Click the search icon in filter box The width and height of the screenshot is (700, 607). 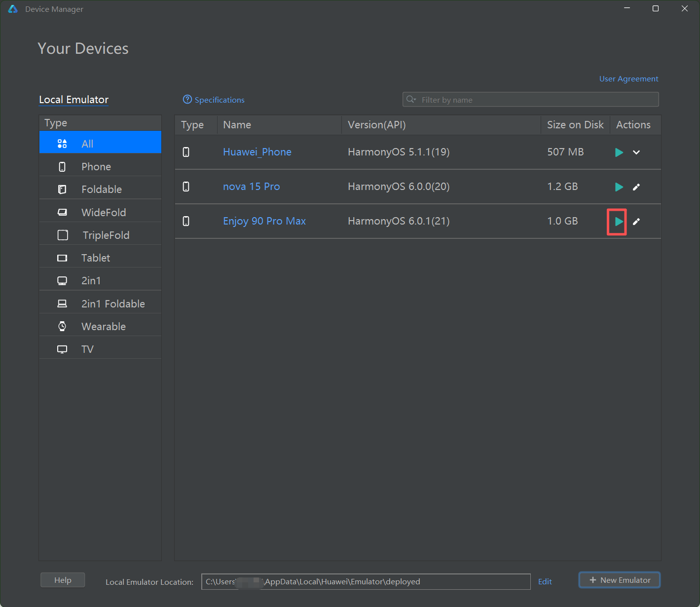(x=411, y=100)
